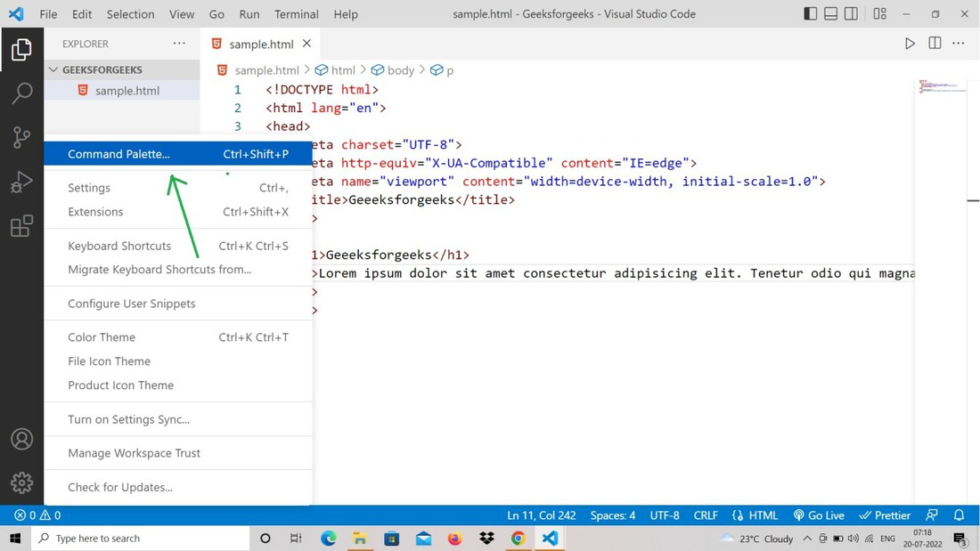The width and height of the screenshot is (980, 551).
Task: Run the file with the play icon
Action: point(910,44)
